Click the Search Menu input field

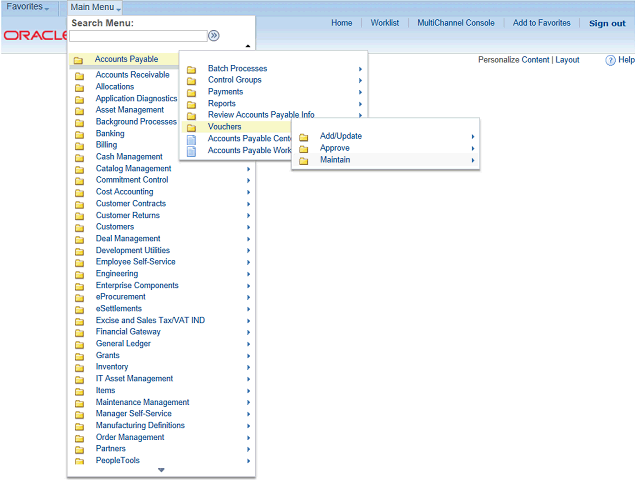coord(138,36)
